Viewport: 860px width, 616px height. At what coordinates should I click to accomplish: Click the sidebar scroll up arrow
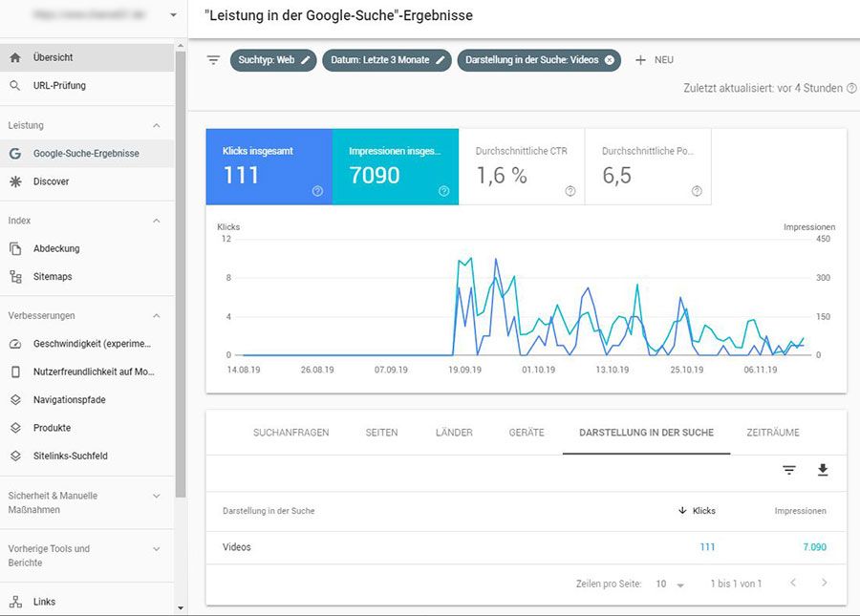coord(181,46)
